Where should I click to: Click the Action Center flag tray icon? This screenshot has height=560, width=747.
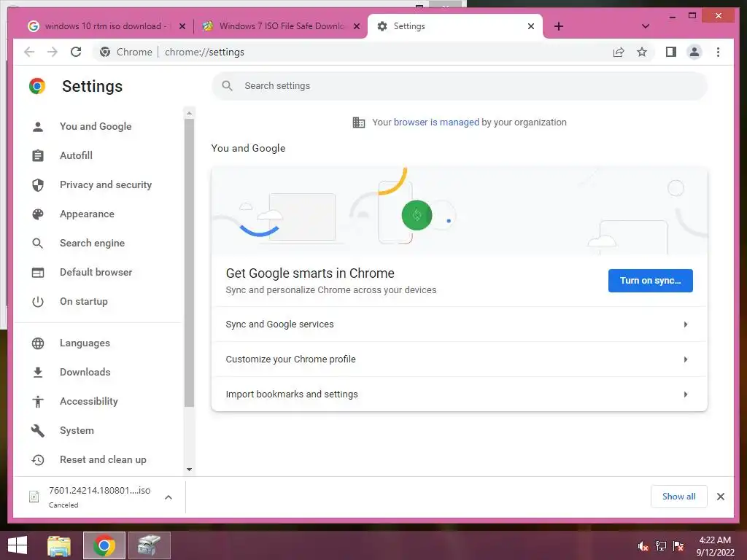[x=678, y=546]
